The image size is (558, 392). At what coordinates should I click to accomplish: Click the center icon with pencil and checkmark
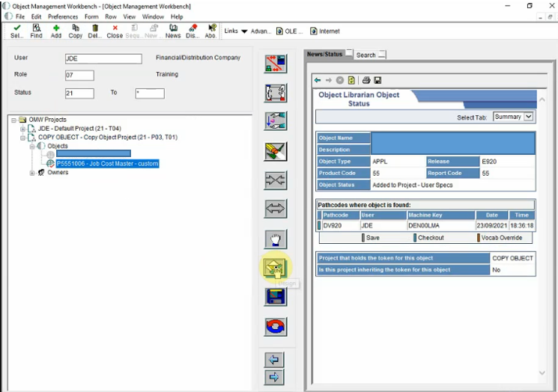[x=276, y=151]
